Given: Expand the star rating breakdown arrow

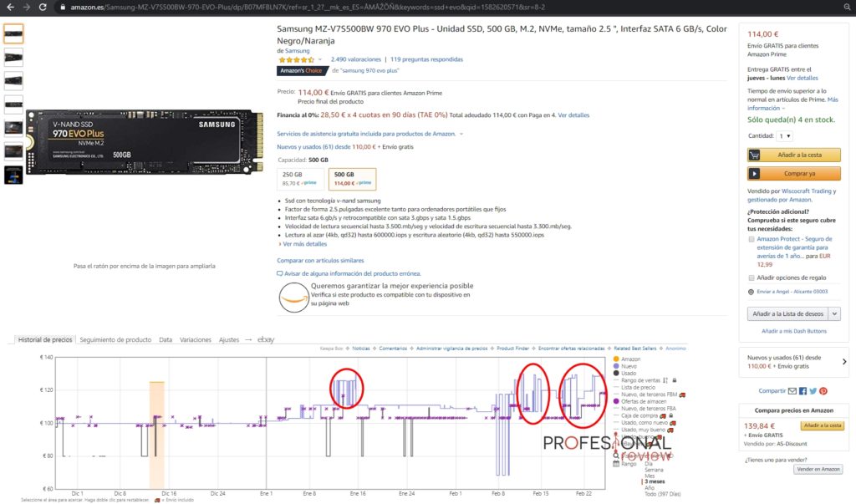Looking at the screenshot, I should click(320, 59).
